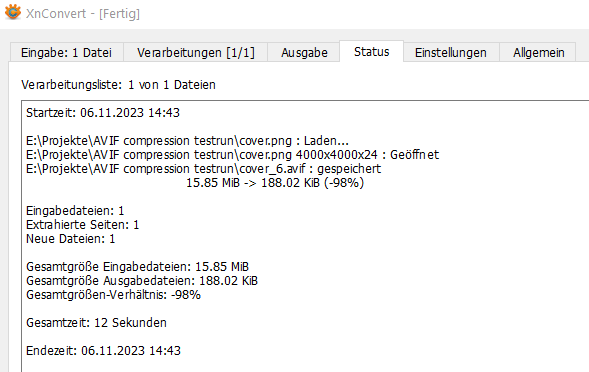Click the Gesamtzeit: 12 Sekunden line
This screenshot has height=372, width=589.
coord(96,323)
